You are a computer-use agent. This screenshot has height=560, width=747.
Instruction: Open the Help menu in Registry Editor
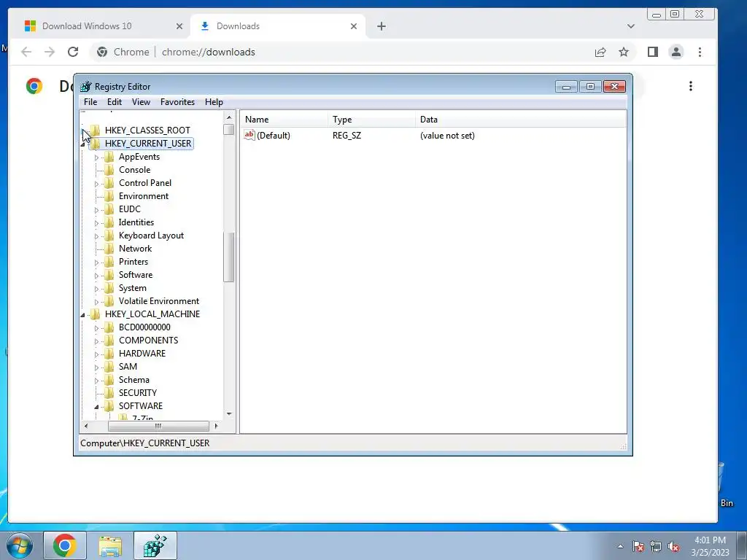pos(214,102)
